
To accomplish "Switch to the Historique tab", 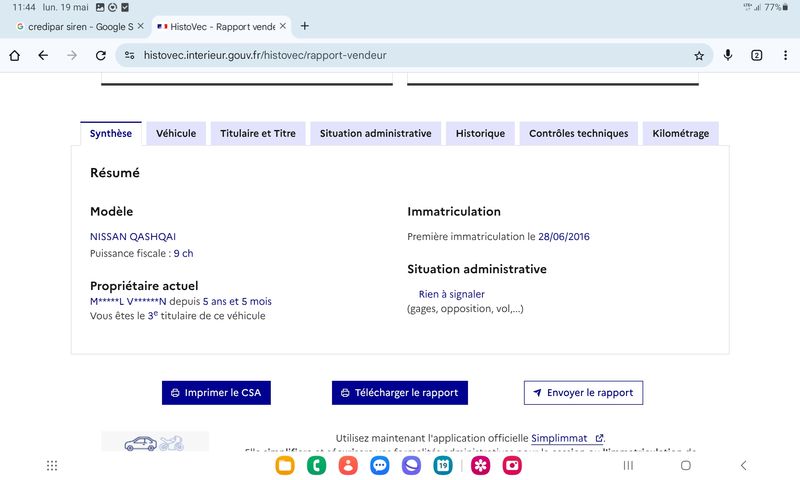I will point(480,134).
